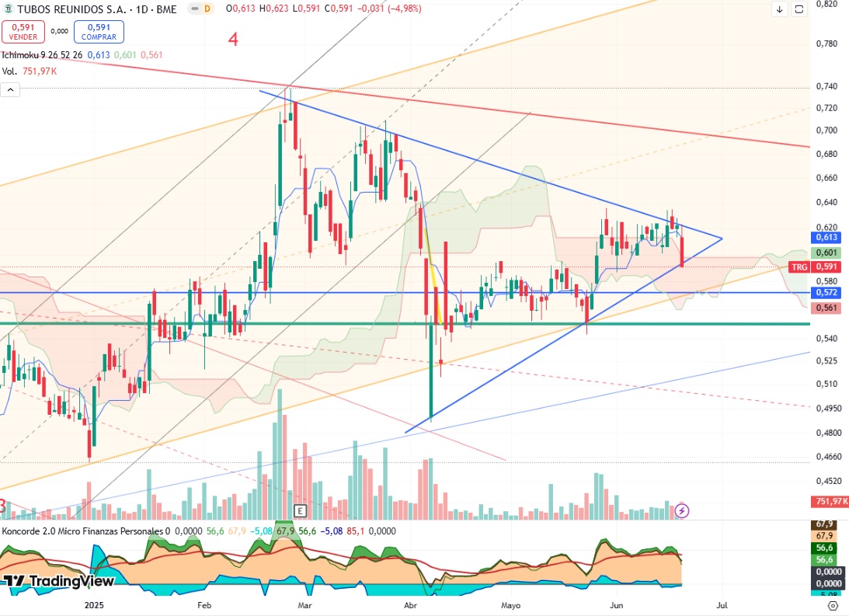This screenshot has width=849, height=616.
Task: Click the Mar label on the time axis
Action: tap(304, 605)
